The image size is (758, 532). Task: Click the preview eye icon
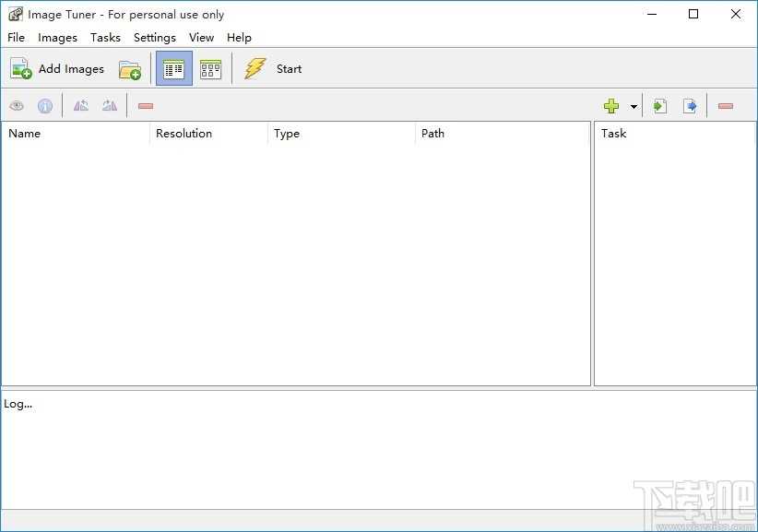click(17, 106)
